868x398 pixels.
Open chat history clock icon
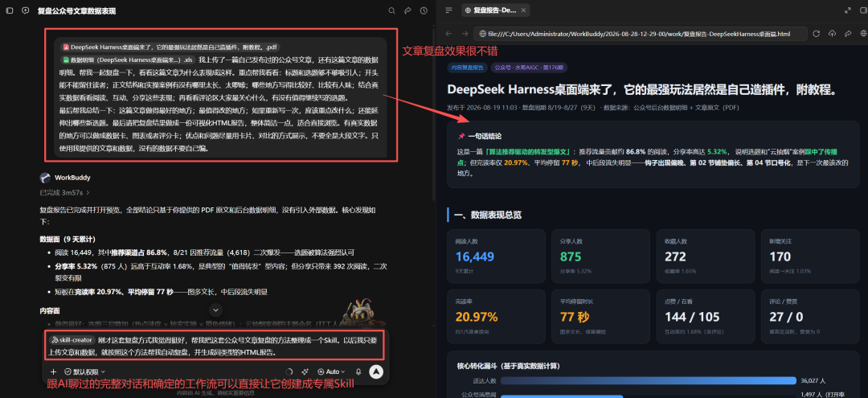(x=424, y=10)
